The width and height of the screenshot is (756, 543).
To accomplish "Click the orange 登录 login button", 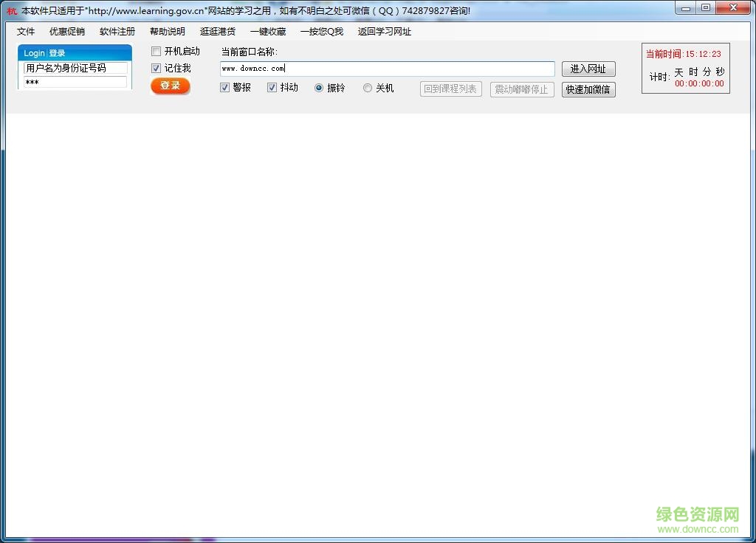I will point(171,86).
